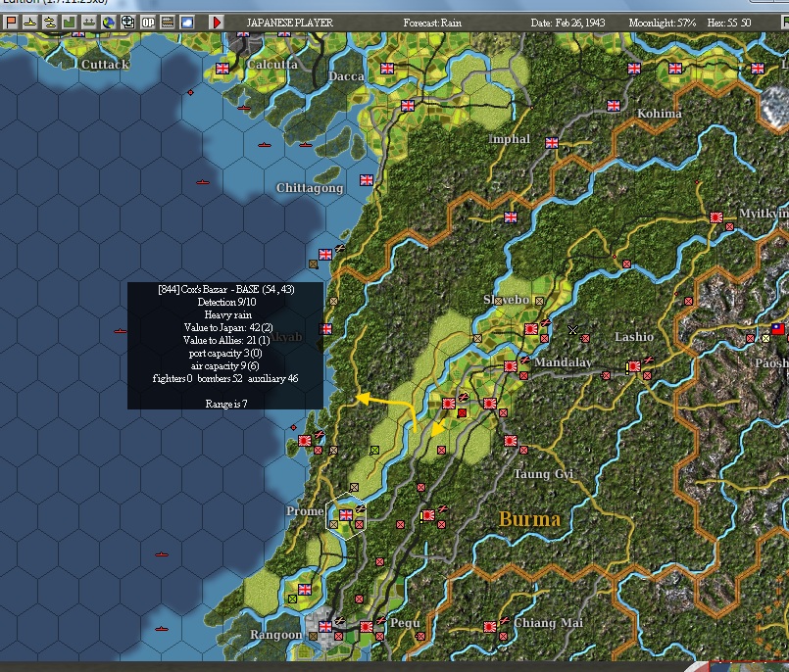Viewport: 789px width, 672px height.
Task: Click 'Range is 7' in the tooltip
Action: tap(226, 404)
